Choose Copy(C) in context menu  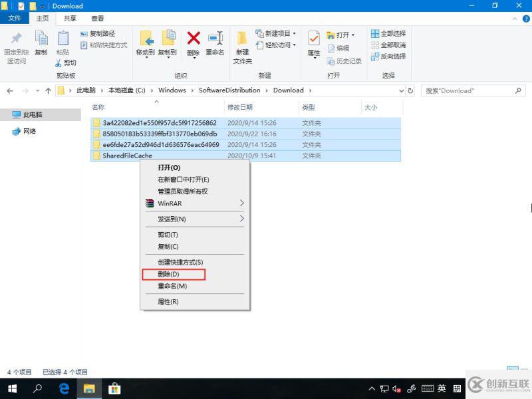195,246
